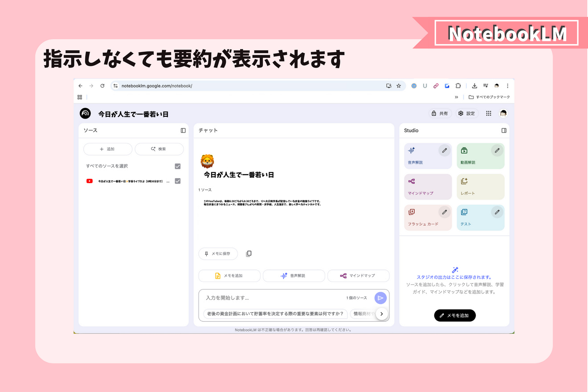Click the メモを追加 chip in chat
The image size is (588, 392).
[229, 276]
